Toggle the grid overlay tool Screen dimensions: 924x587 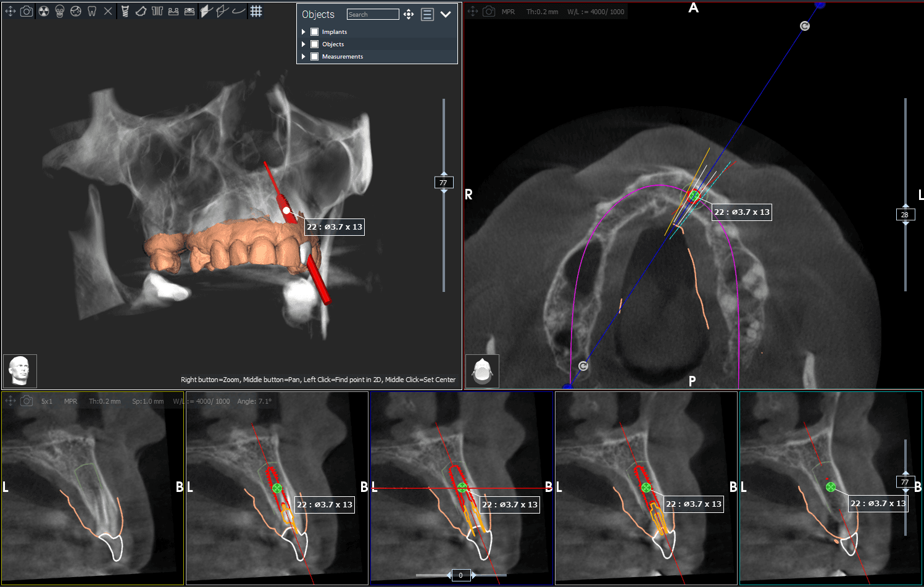pyautogui.click(x=256, y=10)
